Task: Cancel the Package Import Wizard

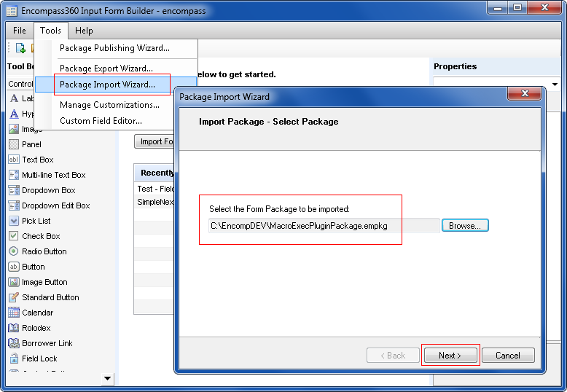Action: (x=507, y=356)
